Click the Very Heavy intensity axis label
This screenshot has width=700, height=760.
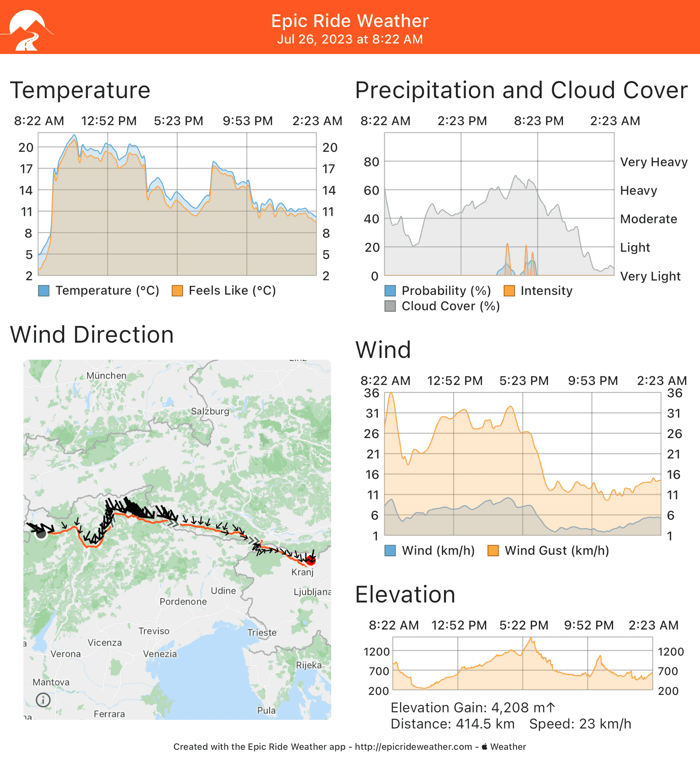click(654, 162)
